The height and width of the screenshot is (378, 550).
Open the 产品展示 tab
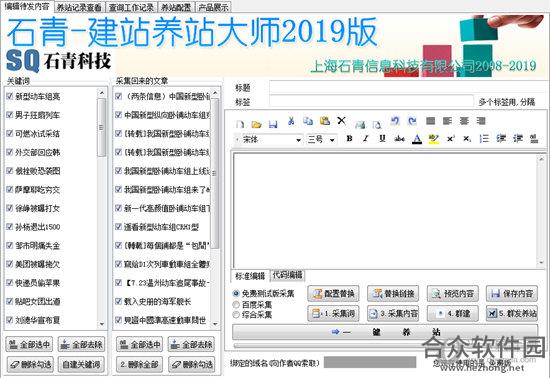pos(213,7)
